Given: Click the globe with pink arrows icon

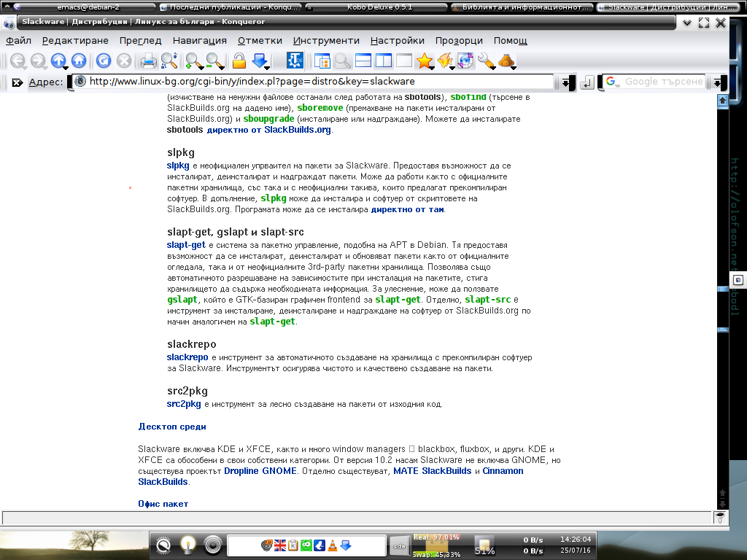Looking at the screenshot, I should coord(465,61).
